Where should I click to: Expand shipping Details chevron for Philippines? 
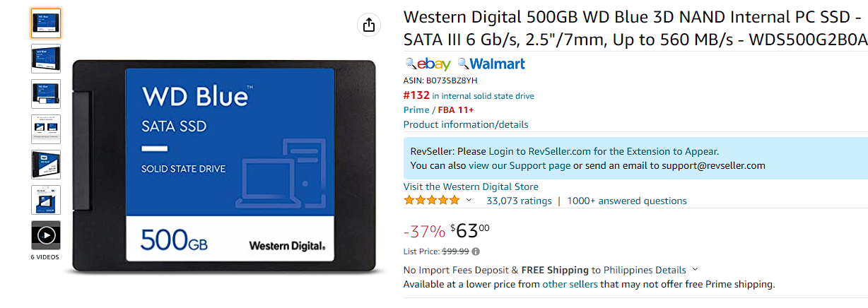click(x=695, y=270)
